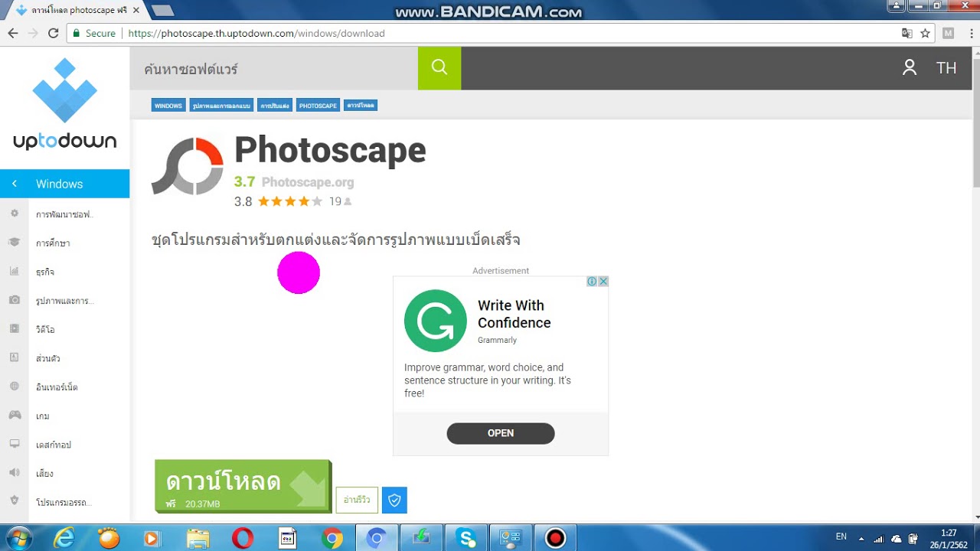Open the เสียง category

pos(44,474)
